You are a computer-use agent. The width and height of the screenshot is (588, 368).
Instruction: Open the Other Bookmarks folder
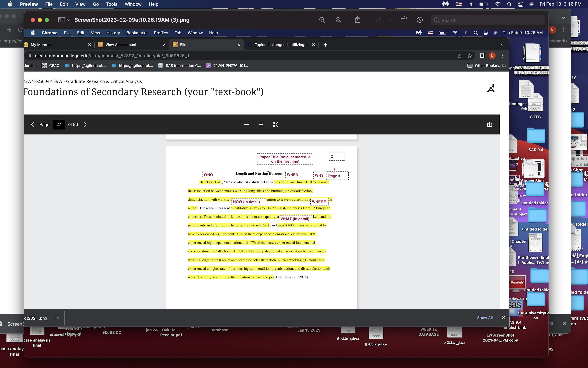click(x=486, y=66)
